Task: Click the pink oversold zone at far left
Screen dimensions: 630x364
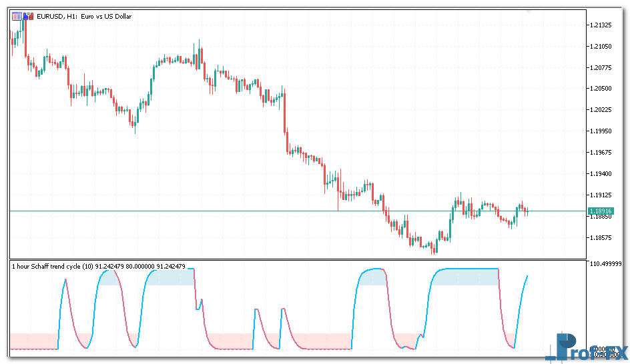Action: (x=33, y=340)
